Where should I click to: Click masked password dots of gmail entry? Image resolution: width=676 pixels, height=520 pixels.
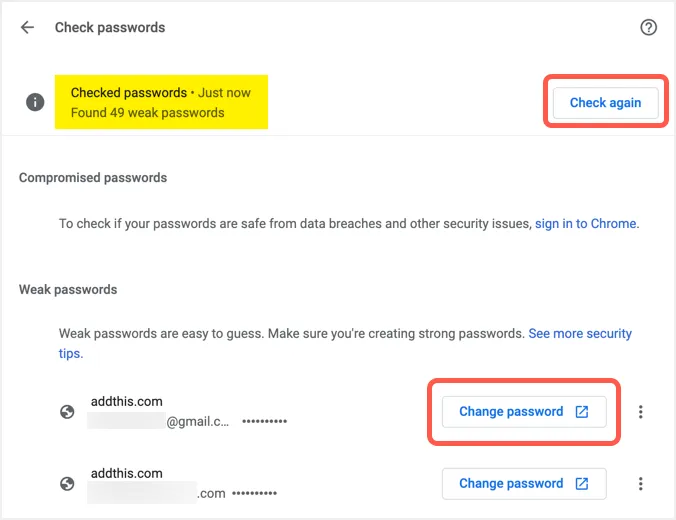point(264,423)
